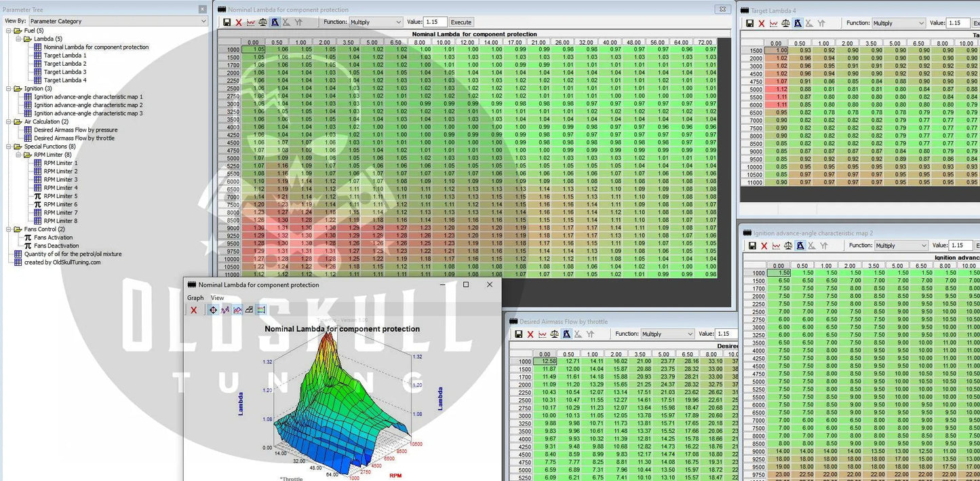Click red X icon in Nominal Lambda toolbar
The width and height of the screenshot is (980, 481).
tap(239, 22)
